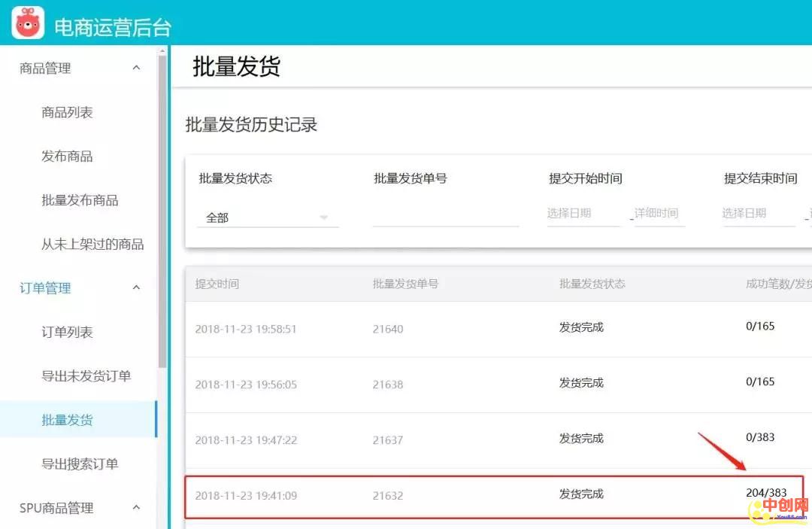The width and height of the screenshot is (812, 529).
Task: Open the 订单列表 page
Action: tap(67, 332)
